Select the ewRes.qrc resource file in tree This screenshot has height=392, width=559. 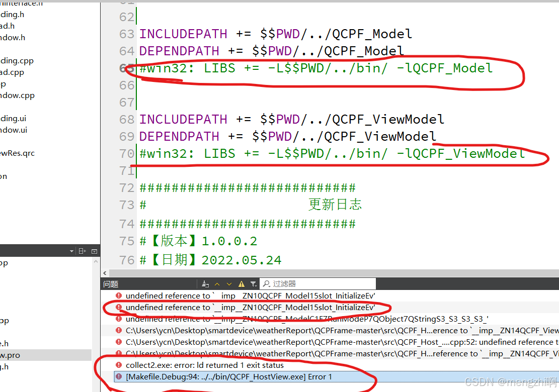pos(17,153)
